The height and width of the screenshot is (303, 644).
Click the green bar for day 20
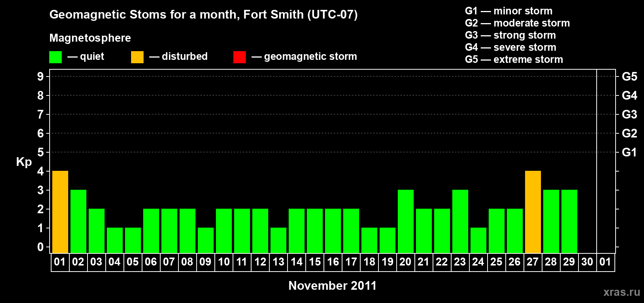[x=406, y=222]
